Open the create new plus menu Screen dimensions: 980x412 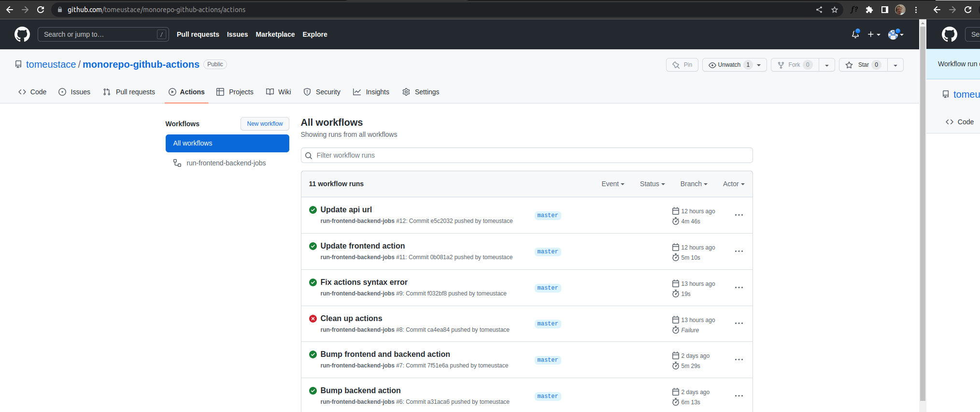(874, 34)
